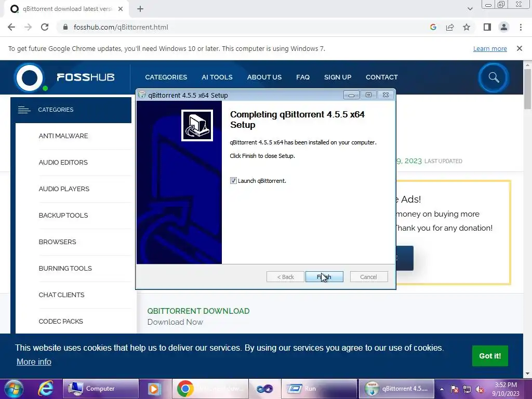
Task: Click the browser forward arrow
Action: point(28,27)
